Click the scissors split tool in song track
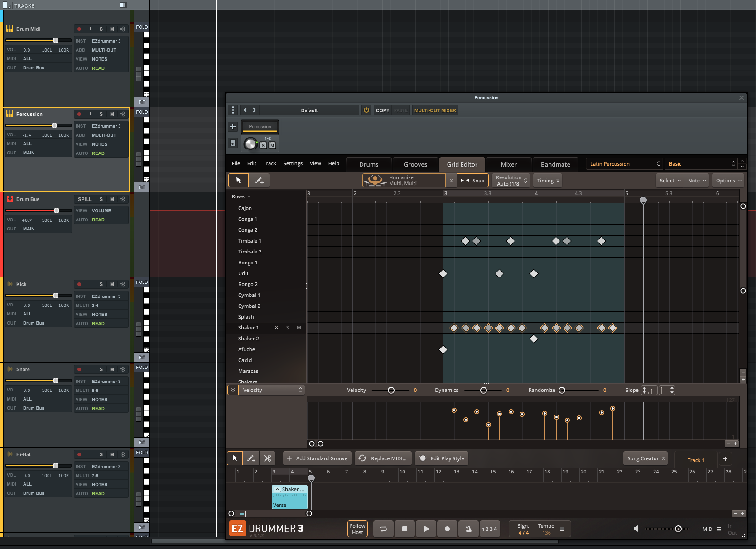756x549 pixels. coord(267,458)
